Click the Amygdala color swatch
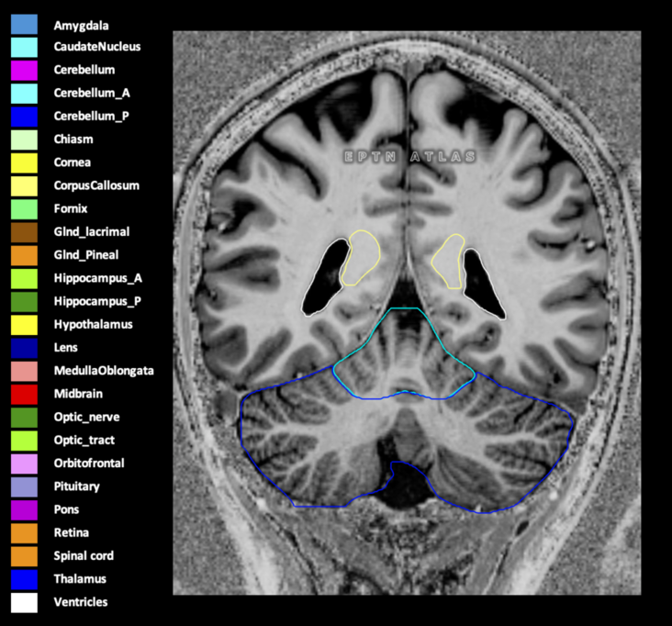The image size is (672, 626). (24, 25)
